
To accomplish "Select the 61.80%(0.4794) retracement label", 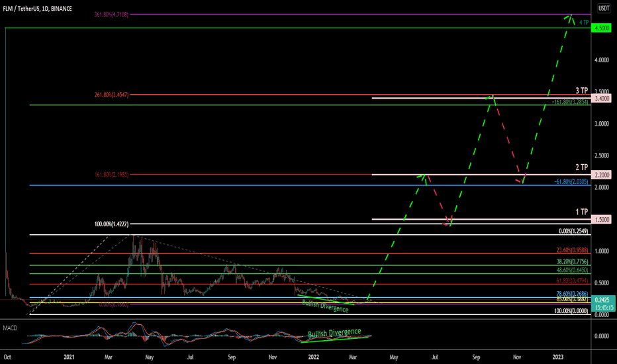I will point(573,281).
